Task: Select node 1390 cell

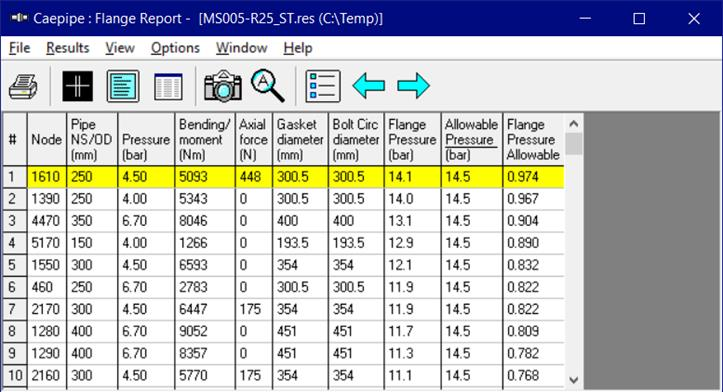Action: click(x=47, y=199)
